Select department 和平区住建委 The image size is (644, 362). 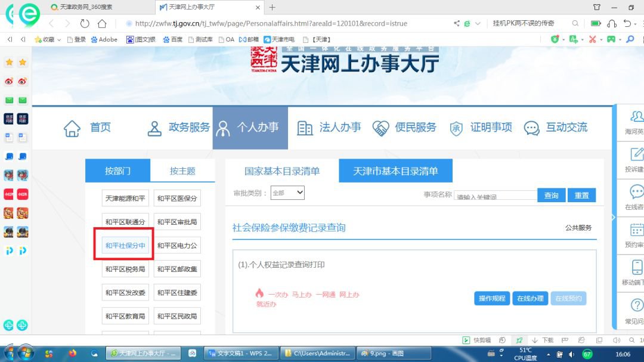pos(177,293)
